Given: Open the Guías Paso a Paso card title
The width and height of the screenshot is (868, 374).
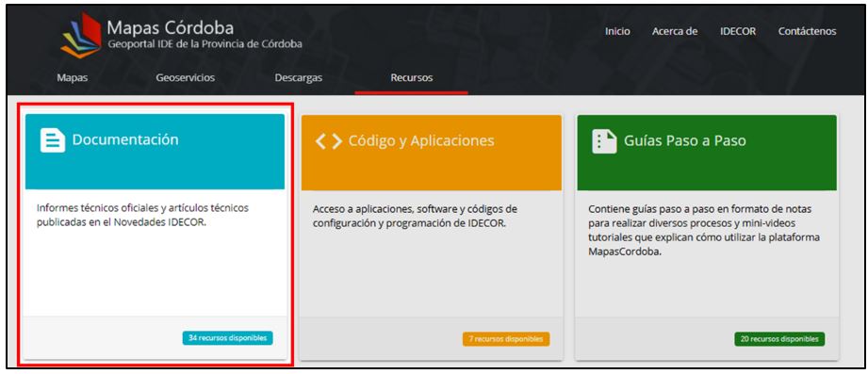Looking at the screenshot, I should 685,141.
